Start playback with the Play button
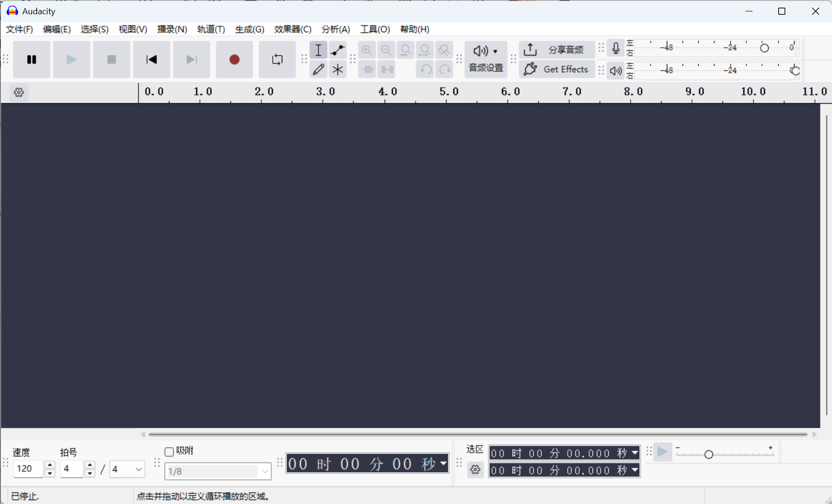This screenshot has width=832, height=504. 71,59
